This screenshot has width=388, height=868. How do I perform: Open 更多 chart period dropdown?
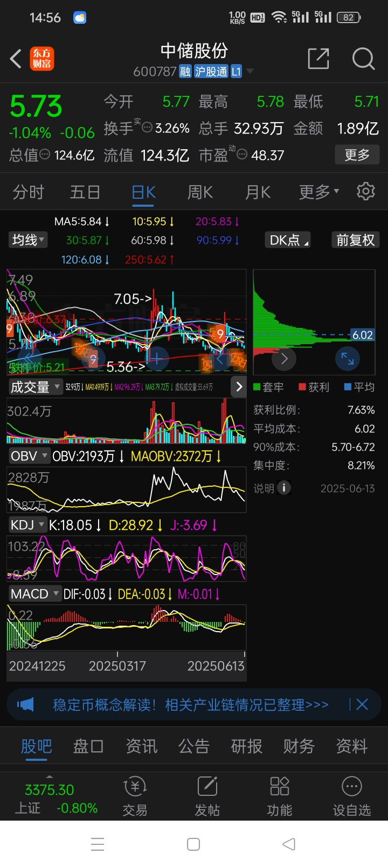pos(319,192)
